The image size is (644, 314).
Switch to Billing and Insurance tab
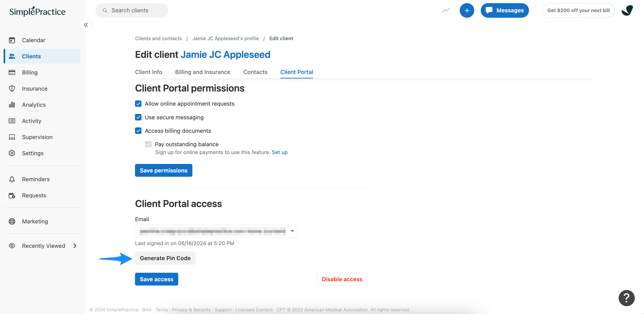pos(202,72)
